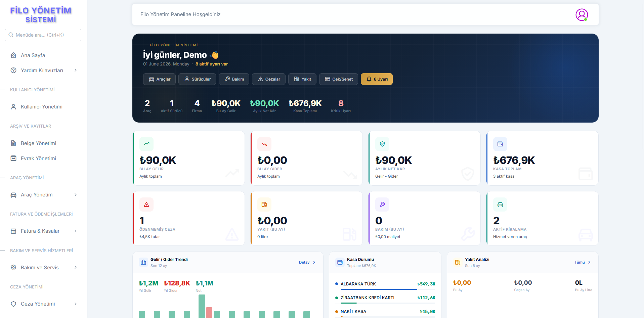
Task: Click the red expense bar in the trend chart
Action: click(209, 313)
